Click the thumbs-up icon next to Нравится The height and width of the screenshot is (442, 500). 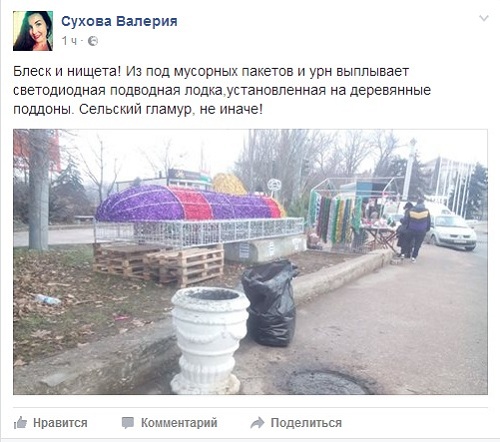20,423
